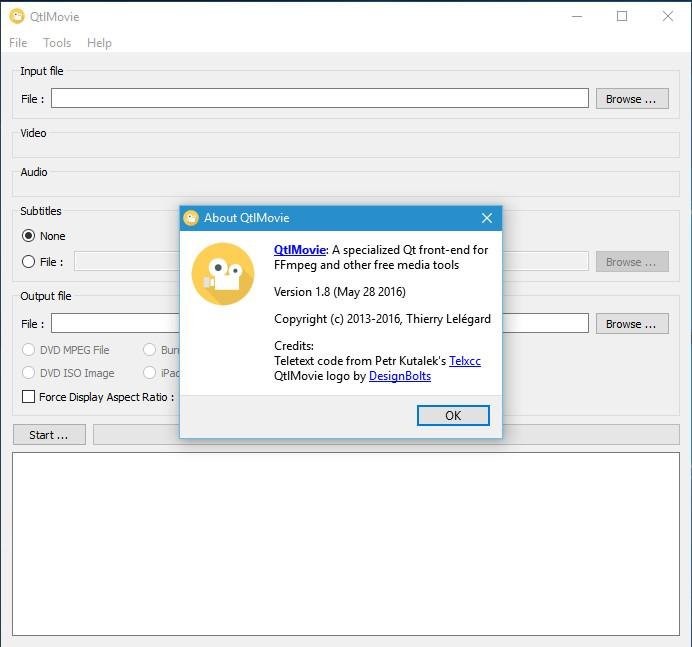
Task: Click the disabled subtitles Browse button
Action: click(x=632, y=262)
